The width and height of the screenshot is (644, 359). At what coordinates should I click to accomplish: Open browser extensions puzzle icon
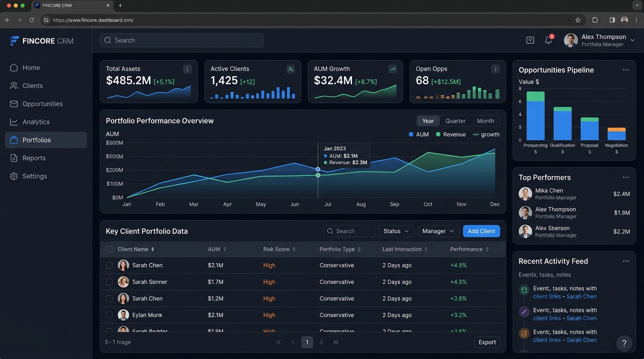(x=595, y=20)
